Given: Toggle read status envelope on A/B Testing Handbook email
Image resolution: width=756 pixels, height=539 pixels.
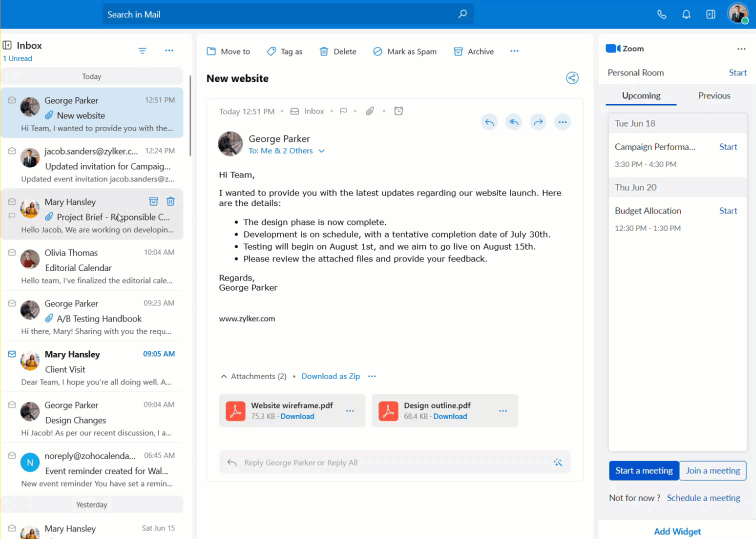Looking at the screenshot, I should (x=12, y=303).
